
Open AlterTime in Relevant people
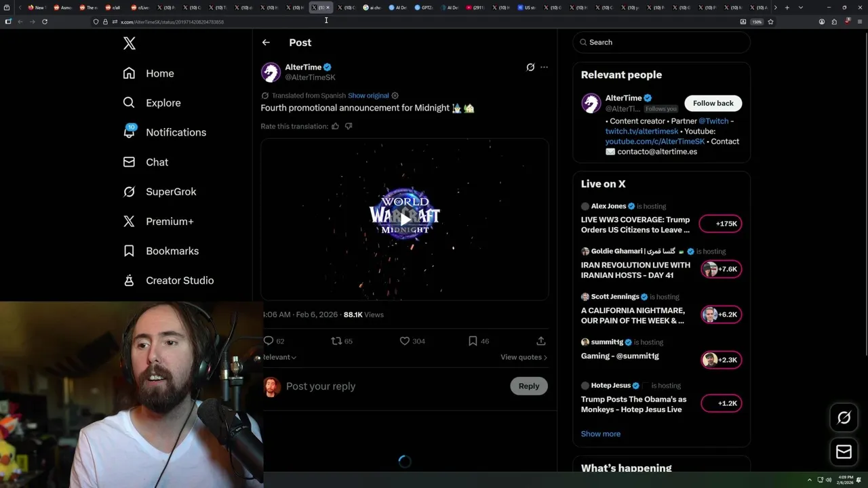coord(623,98)
